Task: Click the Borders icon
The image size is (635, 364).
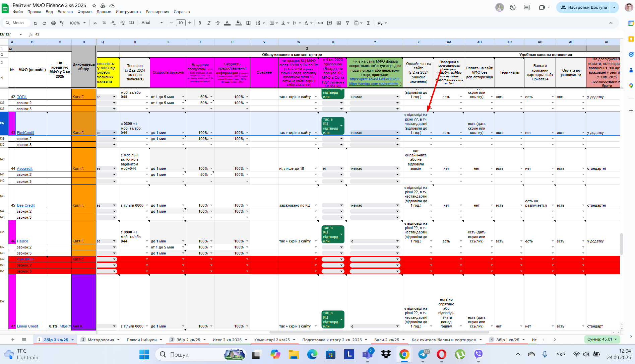Action: pyautogui.click(x=248, y=23)
